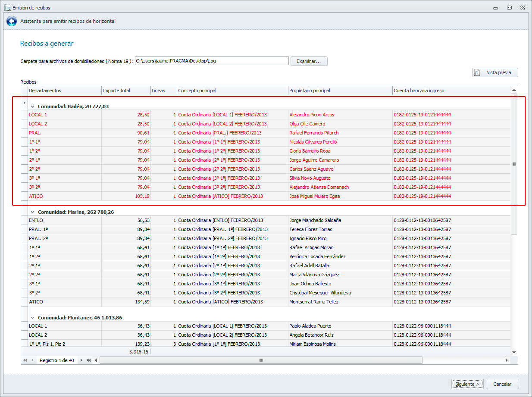Sort by Concepto principal column header

233,91
